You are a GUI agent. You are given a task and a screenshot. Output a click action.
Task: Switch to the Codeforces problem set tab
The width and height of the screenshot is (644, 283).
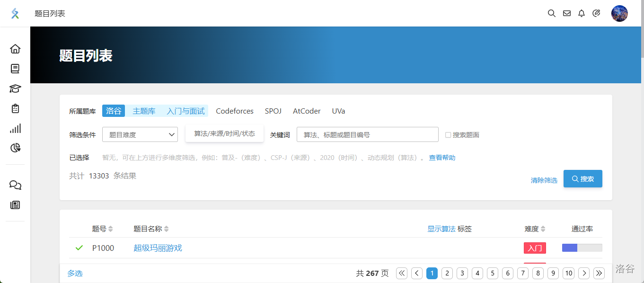235,111
